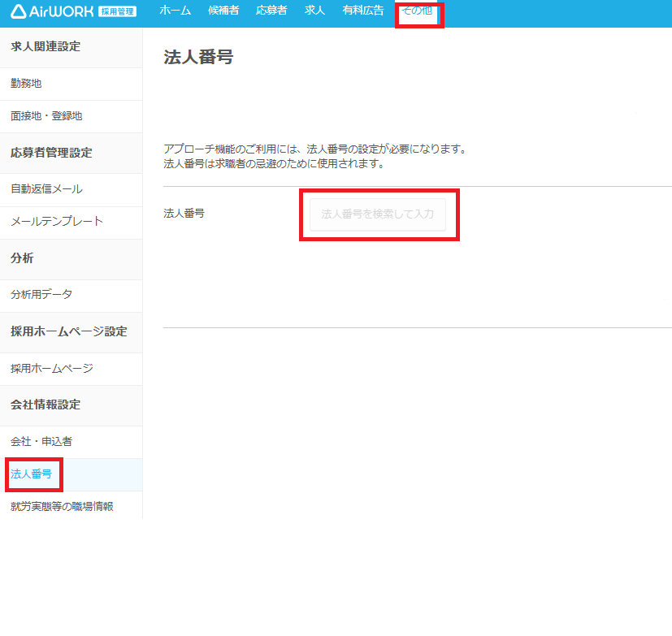
Task: Open 就労実態等の職場情報 item
Action: coord(72,506)
